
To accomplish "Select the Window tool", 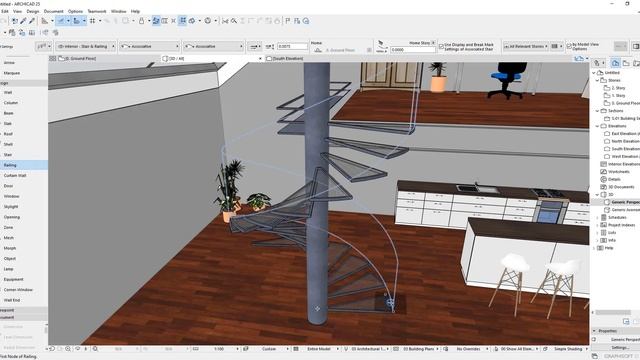I will click(x=11, y=196).
